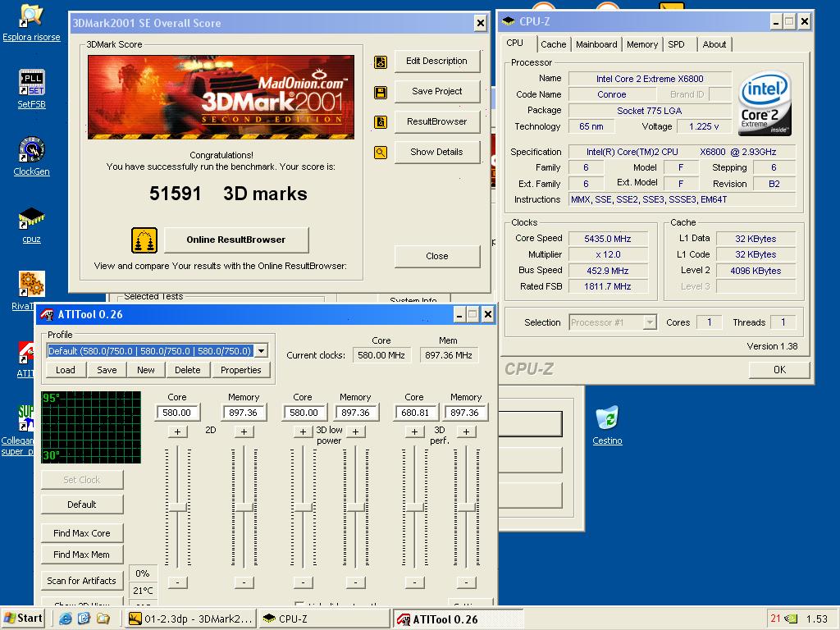The height and width of the screenshot is (630, 840).
Task: Click the Edit Description button
Action: (436, 61)
